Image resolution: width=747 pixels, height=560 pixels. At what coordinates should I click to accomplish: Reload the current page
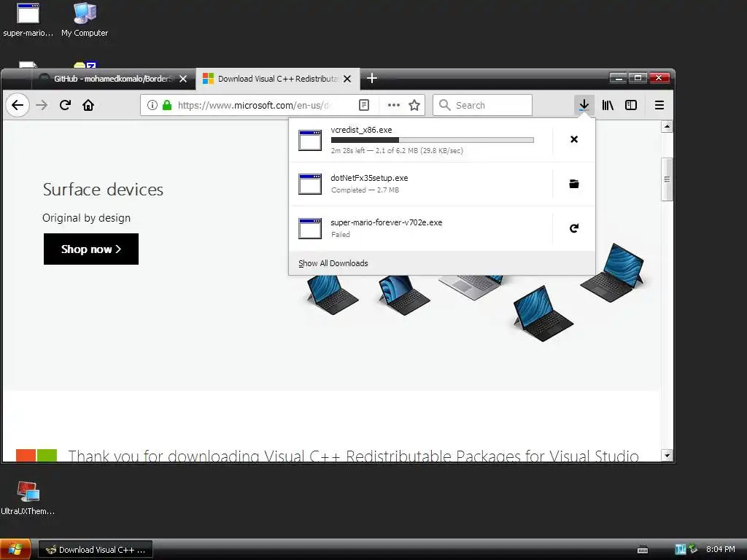pyautogui.click(x=65, y=105)
